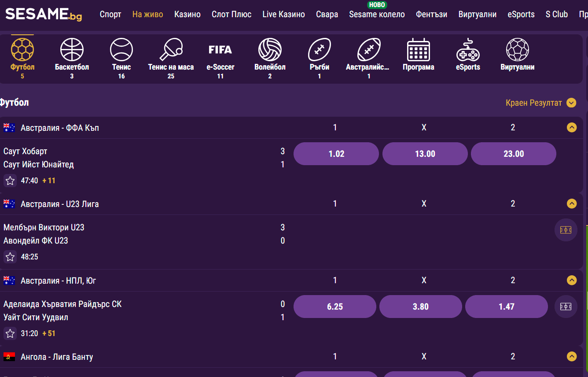The width and height of the screenshot is (588, 377).
Task: Click the Australian flag beside U23 Лига
Action: tap(9, 204)
